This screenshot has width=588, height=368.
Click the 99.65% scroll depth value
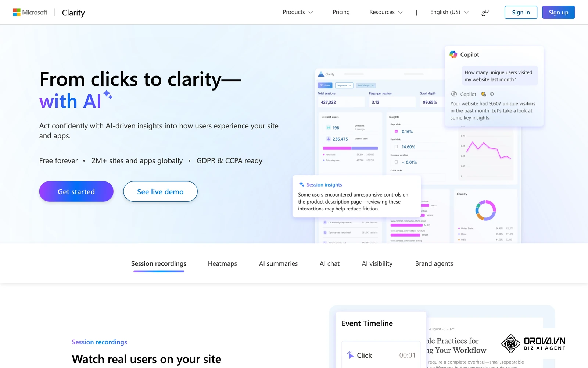[x=430, y=102]
